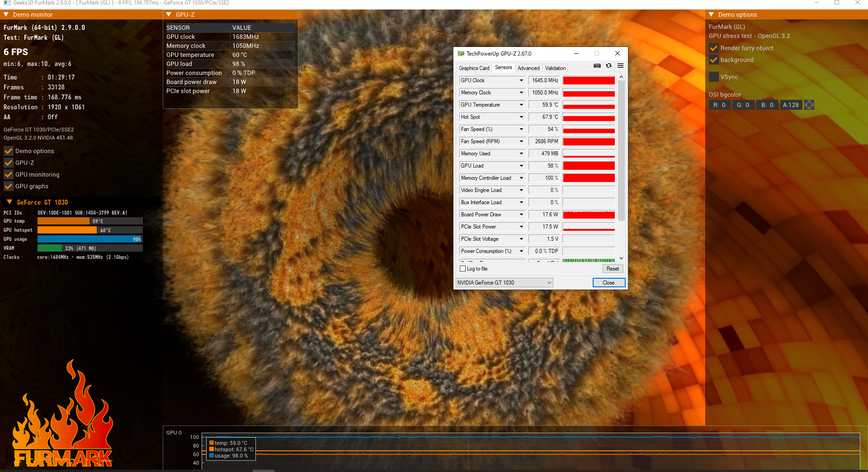
Task: Click the R: 0 bgcolor field
Action: tap(719, 105)
